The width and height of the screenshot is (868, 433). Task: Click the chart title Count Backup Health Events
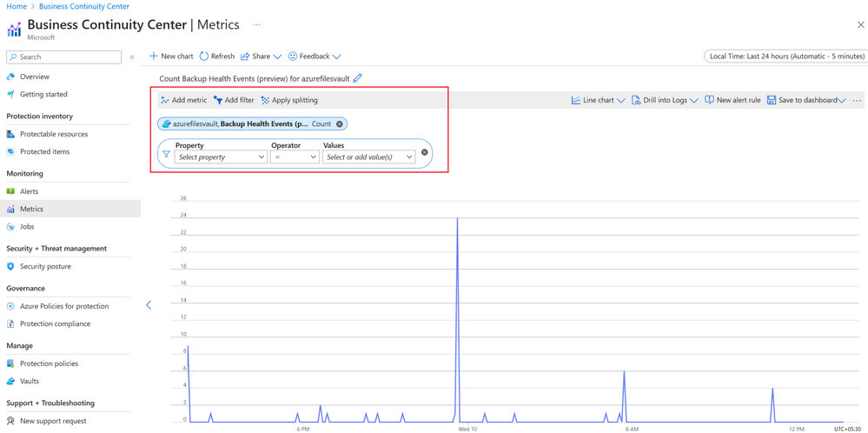(x=255, y=78)
